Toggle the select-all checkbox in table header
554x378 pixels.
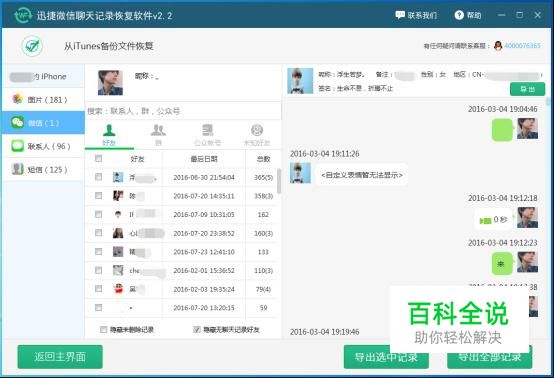[99, 159]
